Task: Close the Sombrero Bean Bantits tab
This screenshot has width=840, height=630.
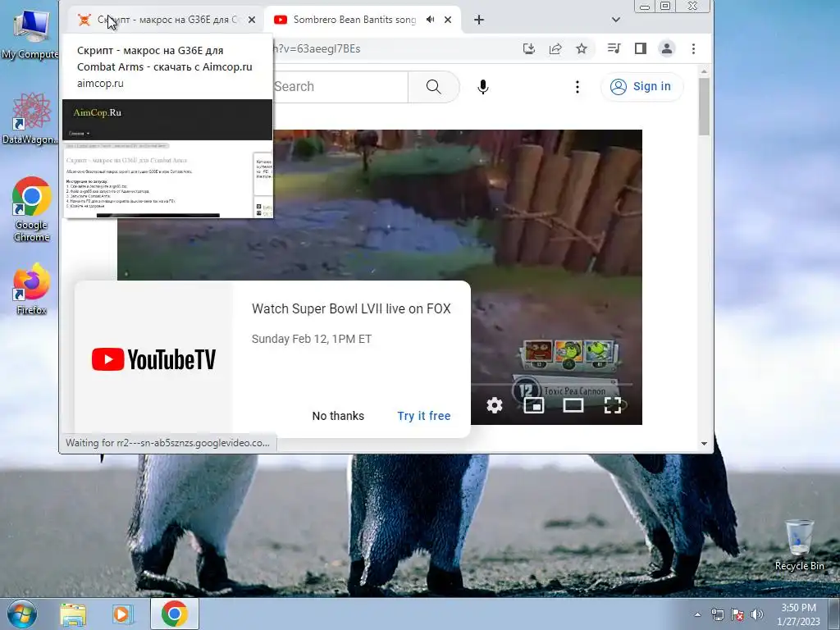Action: tap(448, 20)
